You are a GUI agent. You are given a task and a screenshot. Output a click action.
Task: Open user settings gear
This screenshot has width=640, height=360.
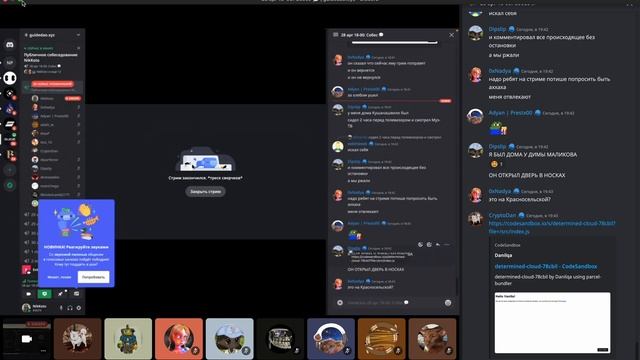79,308
